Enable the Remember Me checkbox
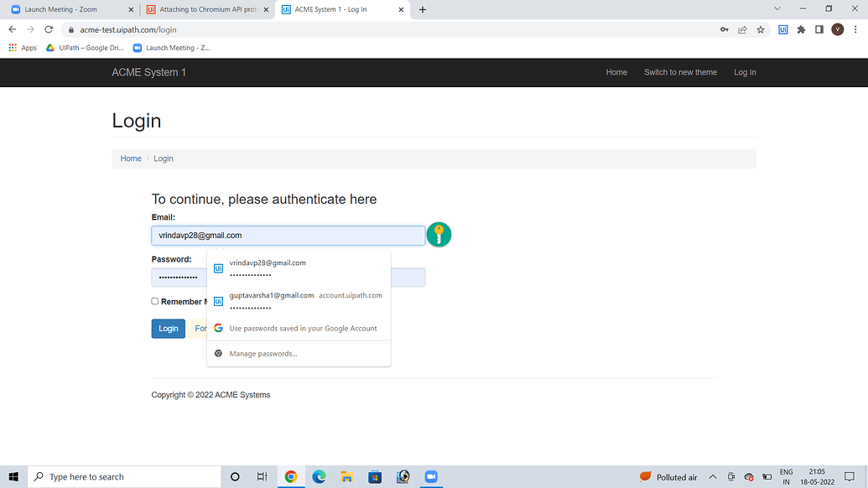 154,301
